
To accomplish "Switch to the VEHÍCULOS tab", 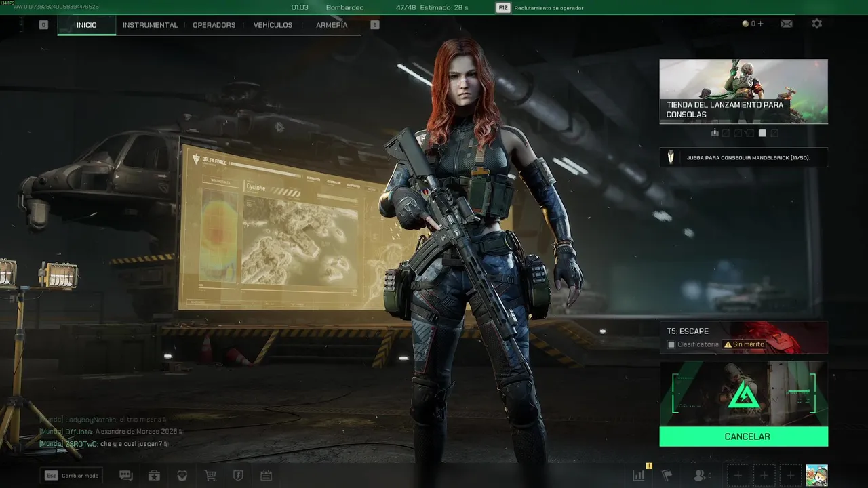I will click(273, 25).
